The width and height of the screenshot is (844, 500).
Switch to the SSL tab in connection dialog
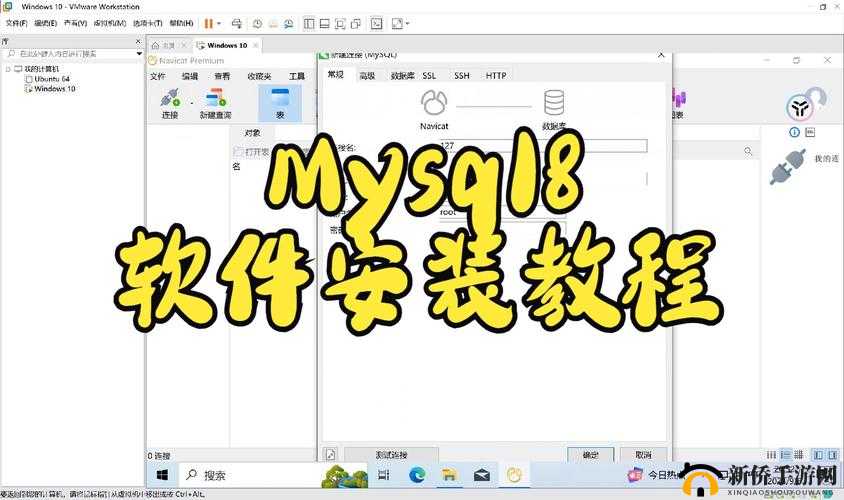pyautogui.click(x=429, y=76)
